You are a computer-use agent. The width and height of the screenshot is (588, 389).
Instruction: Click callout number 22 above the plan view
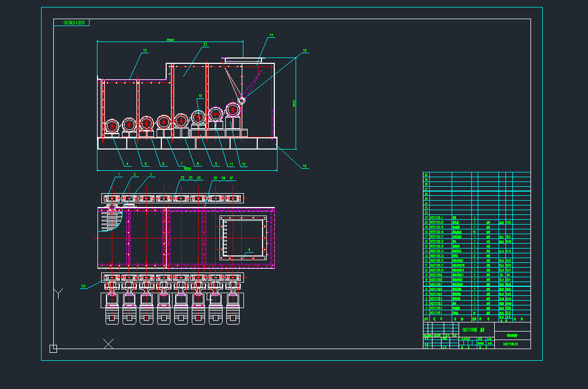tap(183, 178)
